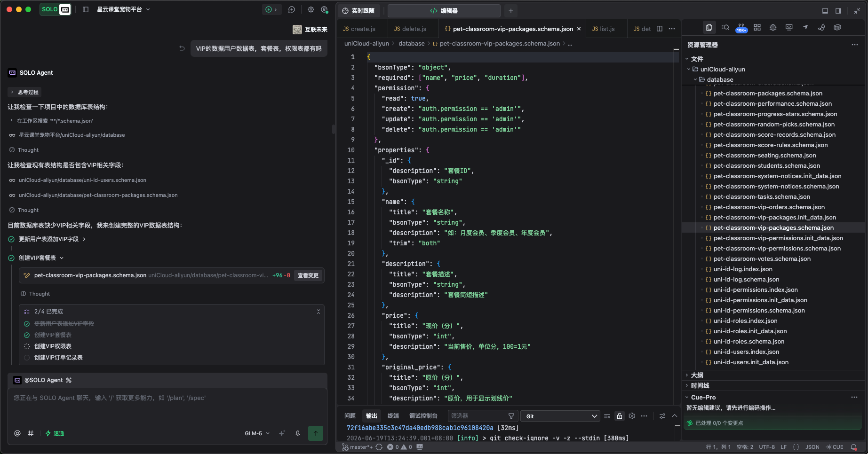Screen dimensions: 868x454
Task: Toggle CUE in the status bar
Action: click(x=835, y=447)
